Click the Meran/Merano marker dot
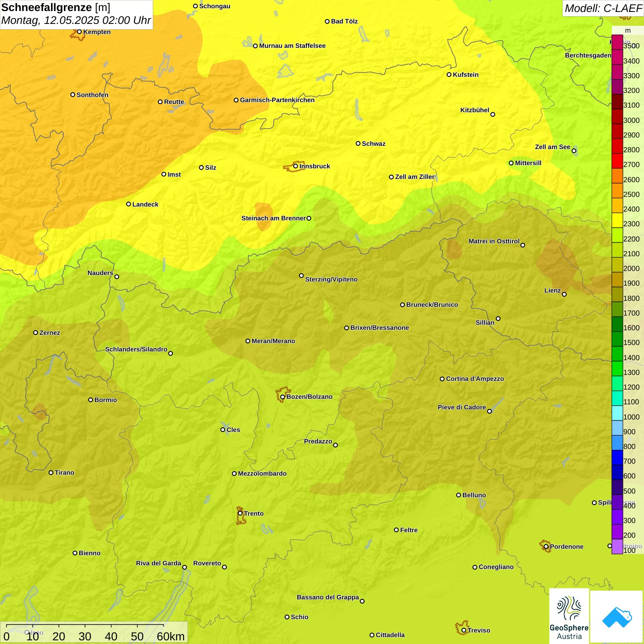 [247, 341]
